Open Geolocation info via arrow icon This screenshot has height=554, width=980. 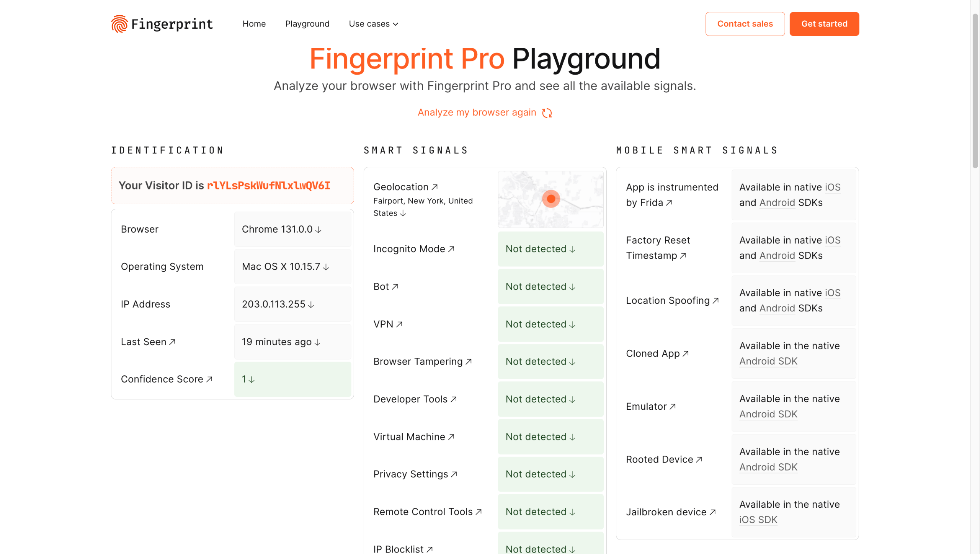pos(434,187)
